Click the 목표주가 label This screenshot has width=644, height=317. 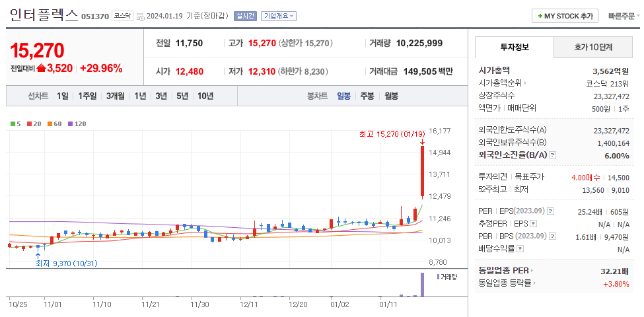(x=530, y=177)
